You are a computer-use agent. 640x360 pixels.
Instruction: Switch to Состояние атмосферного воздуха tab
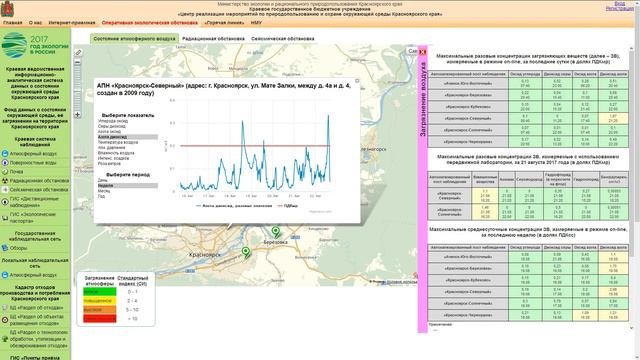[134, 39]
